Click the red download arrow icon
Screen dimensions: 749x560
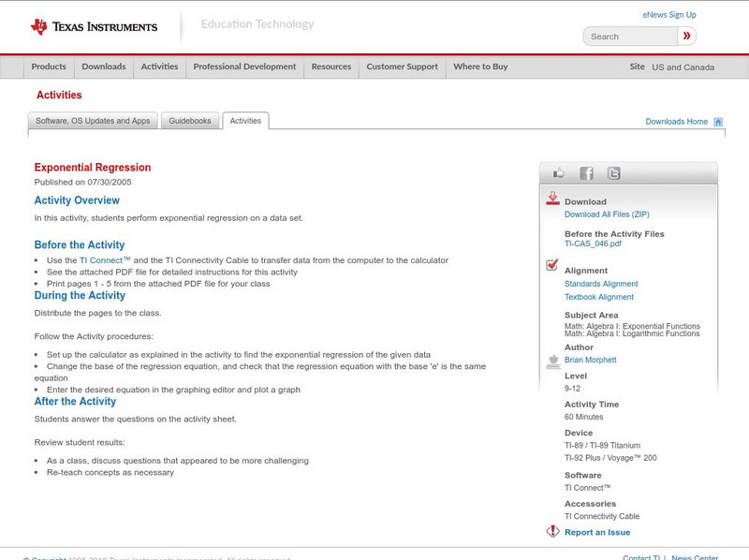coord(552,199)
